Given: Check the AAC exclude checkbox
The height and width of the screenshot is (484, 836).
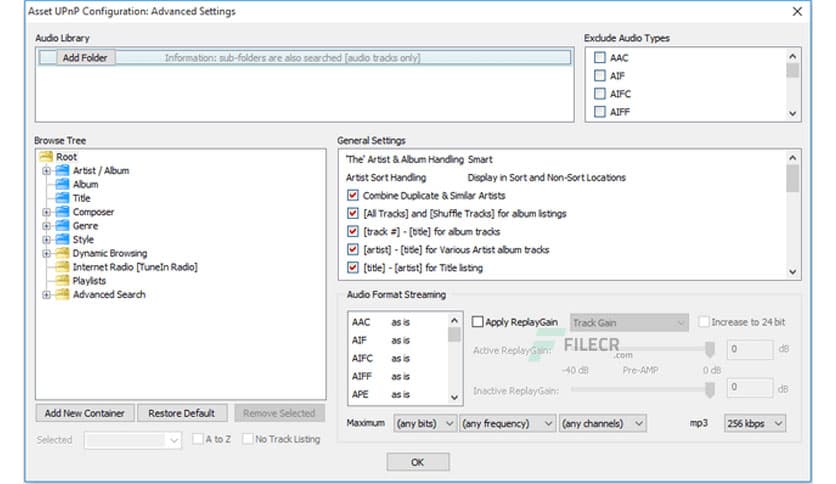Looking at the screenshot, I should [x=600, y=58].
